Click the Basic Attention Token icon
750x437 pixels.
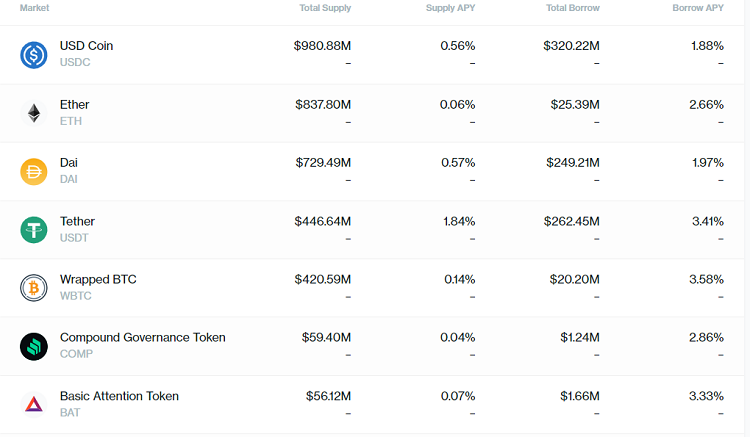click(34, 404)
